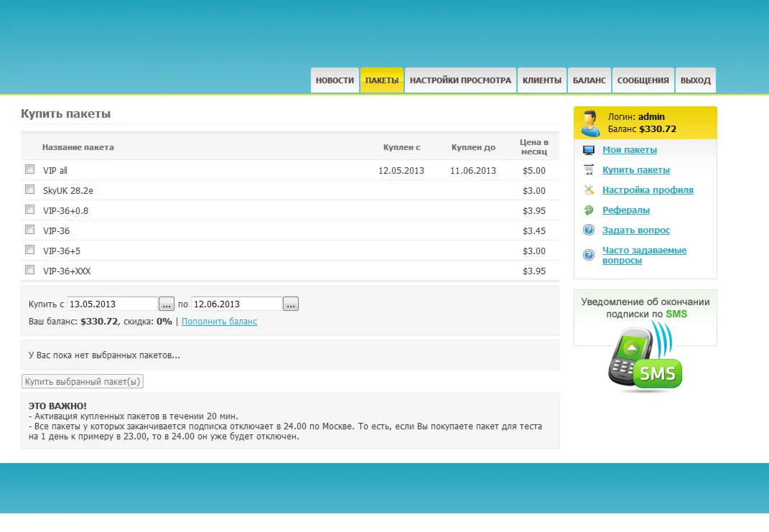Screen dimensions: 769x532
Task: Click the start date field 13.05.2013
Action: click(112, 304)
